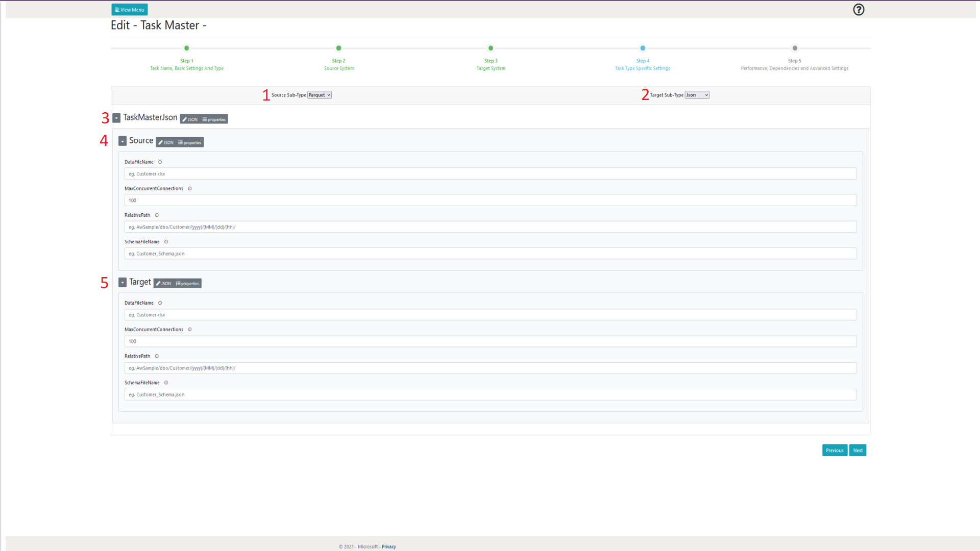Collapse the Target section
The width and height of the screenshot is (980, 551).
(122, 283)
